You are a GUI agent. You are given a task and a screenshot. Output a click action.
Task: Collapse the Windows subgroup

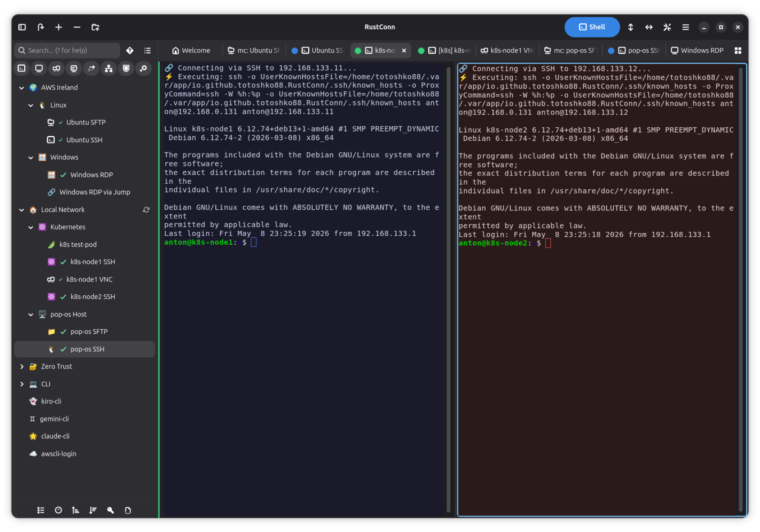point(31,157)
